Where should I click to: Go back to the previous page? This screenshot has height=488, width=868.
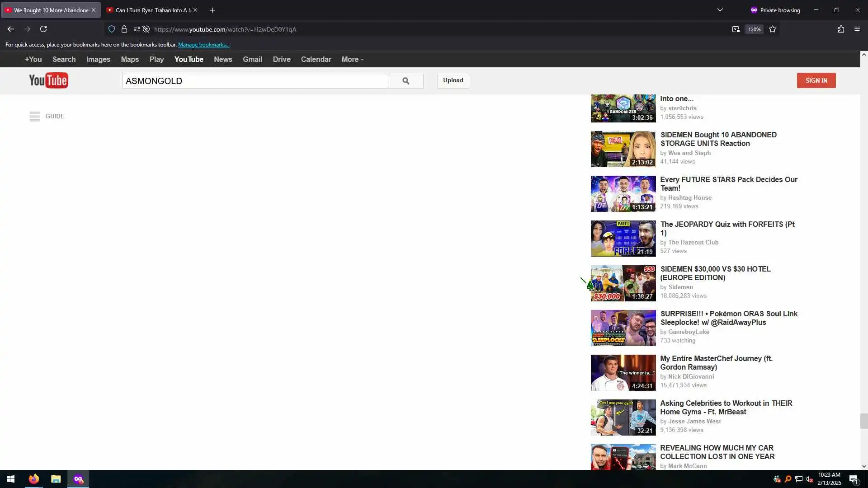(11, 29)
